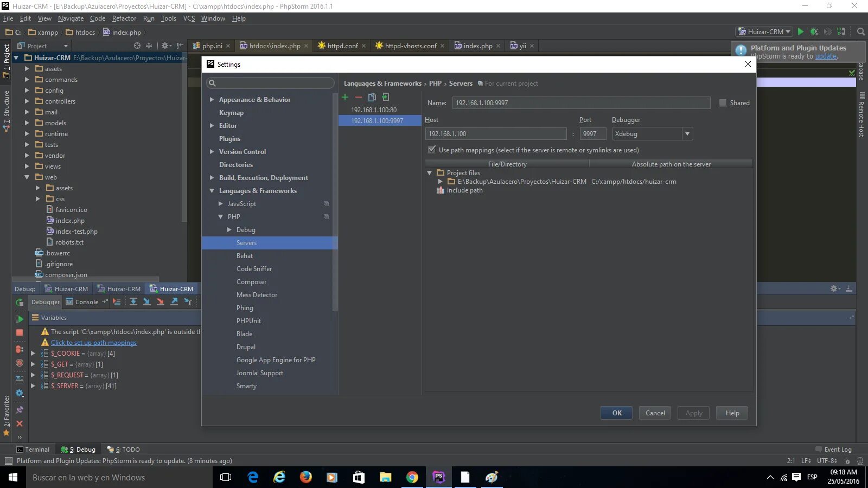Click the update link in the notification

(x=826, y=56)
